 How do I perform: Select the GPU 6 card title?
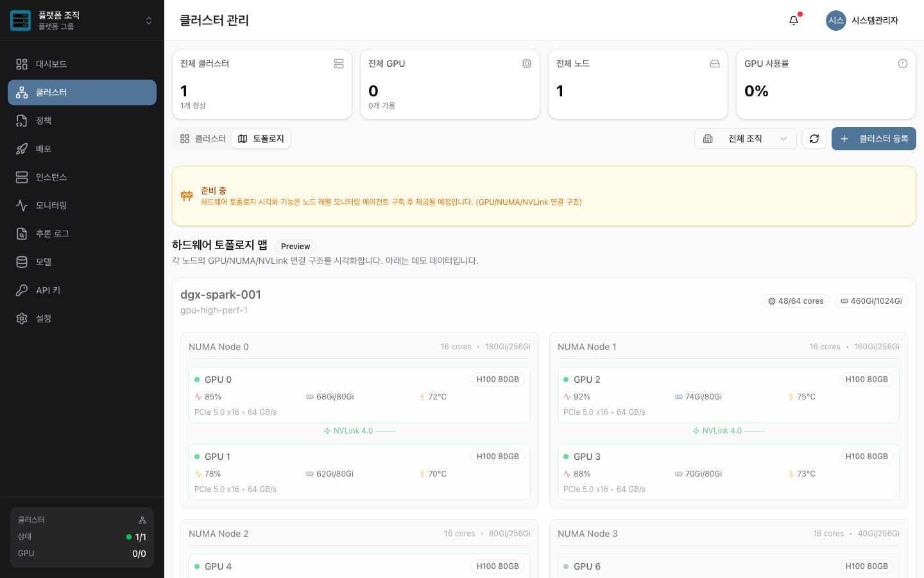click(587, 566)
